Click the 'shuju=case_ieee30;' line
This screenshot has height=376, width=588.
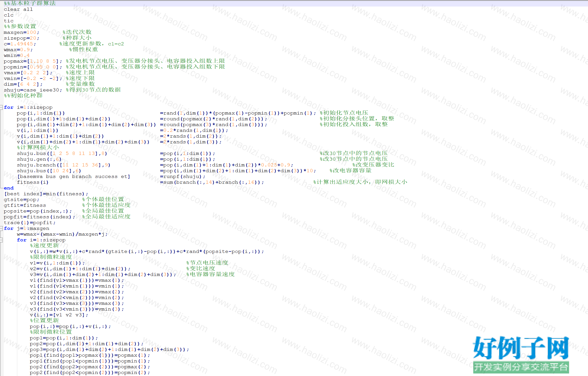[33, 90]
